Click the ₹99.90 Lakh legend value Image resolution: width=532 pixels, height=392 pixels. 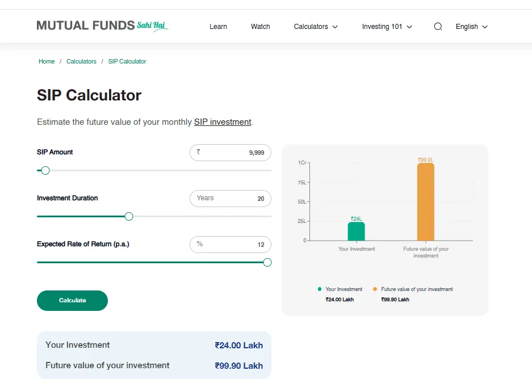coord(395,300)
